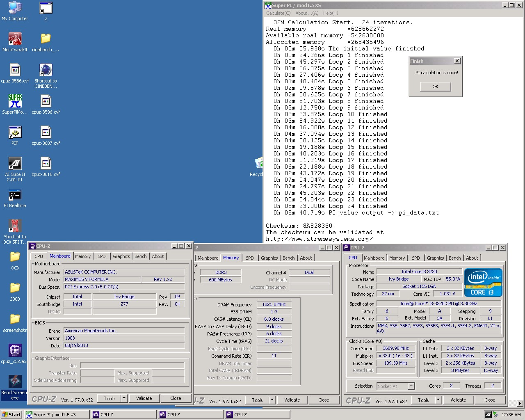Switch to the SPD tab in the Mainboard CPU-Z window
This screenshot has width=525, height=420.
tap(102, 256)
